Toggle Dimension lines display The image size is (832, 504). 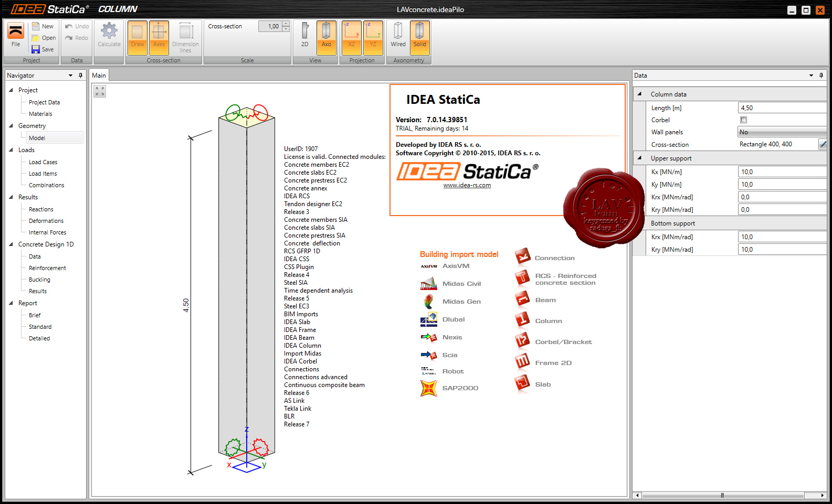[x=185, y=38]
